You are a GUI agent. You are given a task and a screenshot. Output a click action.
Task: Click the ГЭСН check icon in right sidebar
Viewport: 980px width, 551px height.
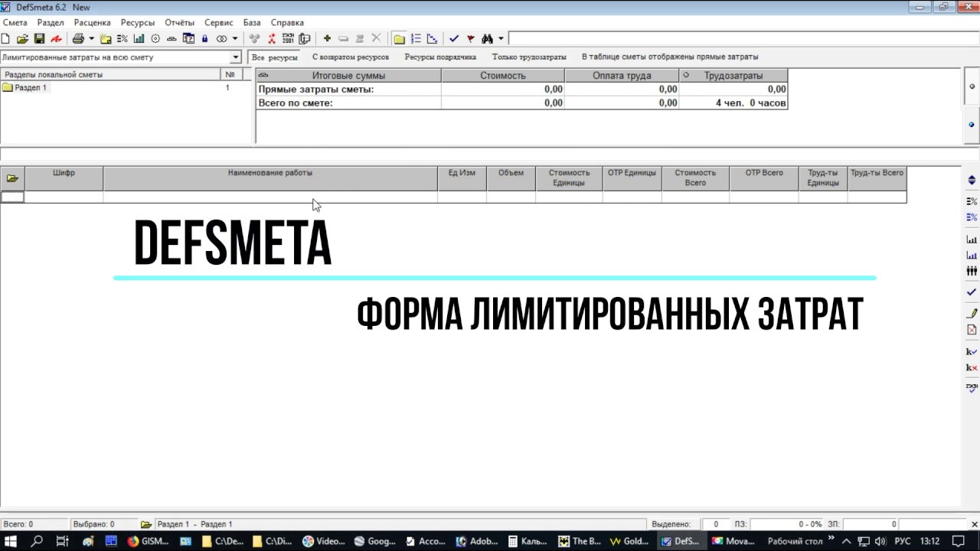[972, 387]
